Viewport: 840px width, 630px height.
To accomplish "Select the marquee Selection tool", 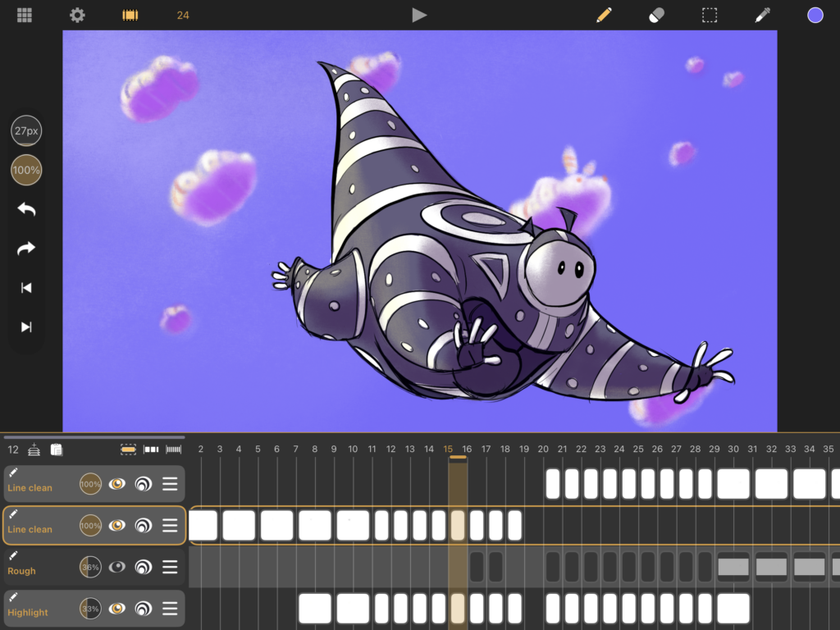I will (x=710, y=15).
